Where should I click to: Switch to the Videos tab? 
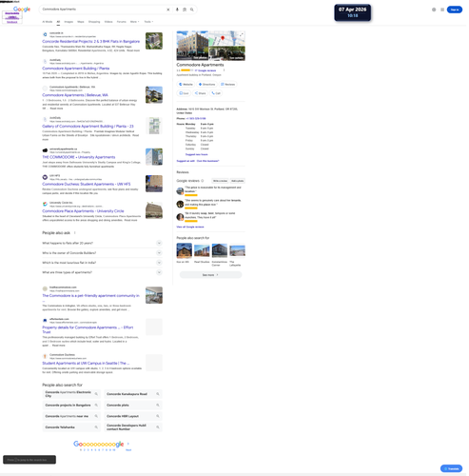point(108,22)
